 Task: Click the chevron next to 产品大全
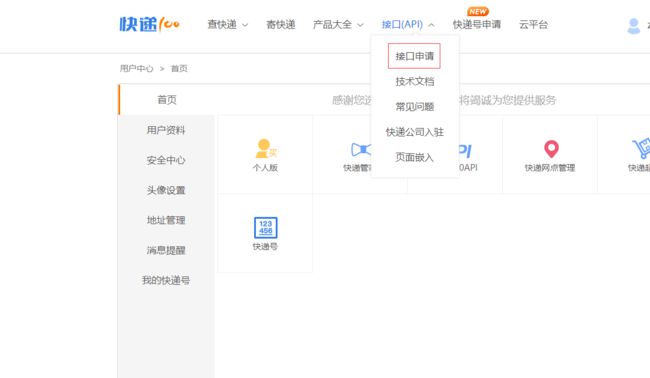click(360, 25)
